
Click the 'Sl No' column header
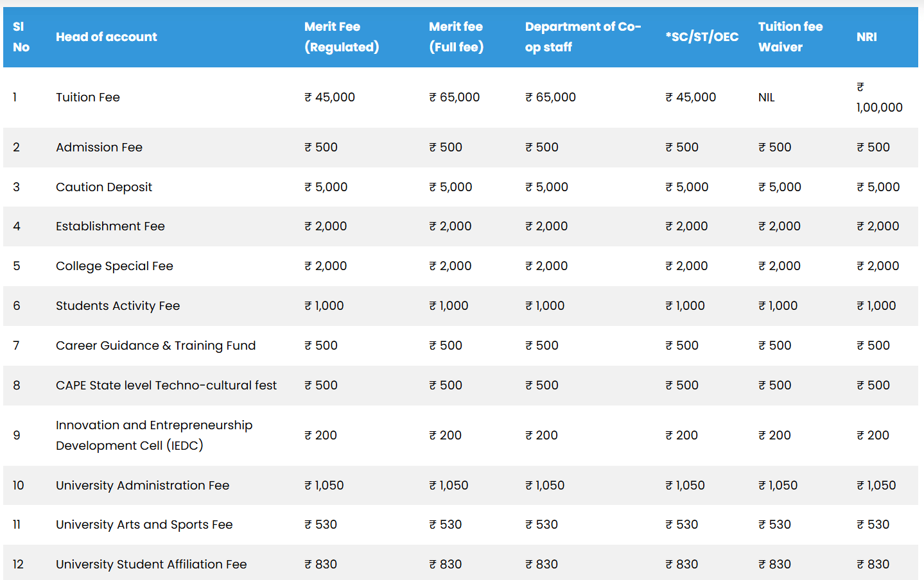click(x=21, y=37)
